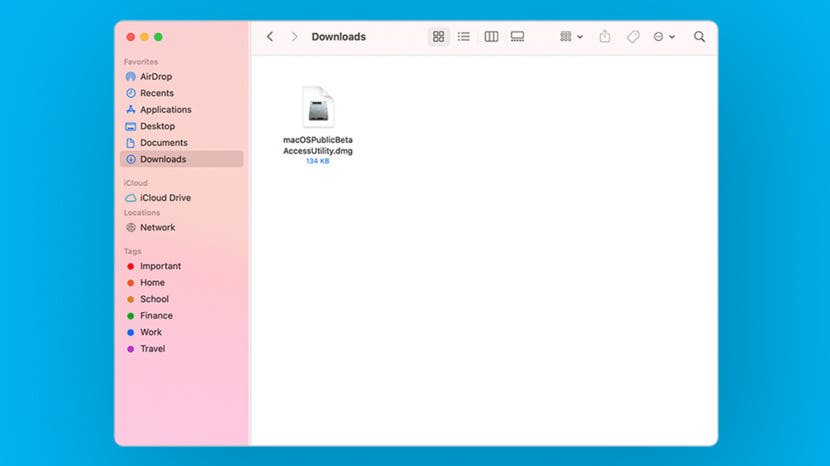The height and width of the screenshot is (466, 830).
Task: Switch to icon grid view
Action: 438,37
